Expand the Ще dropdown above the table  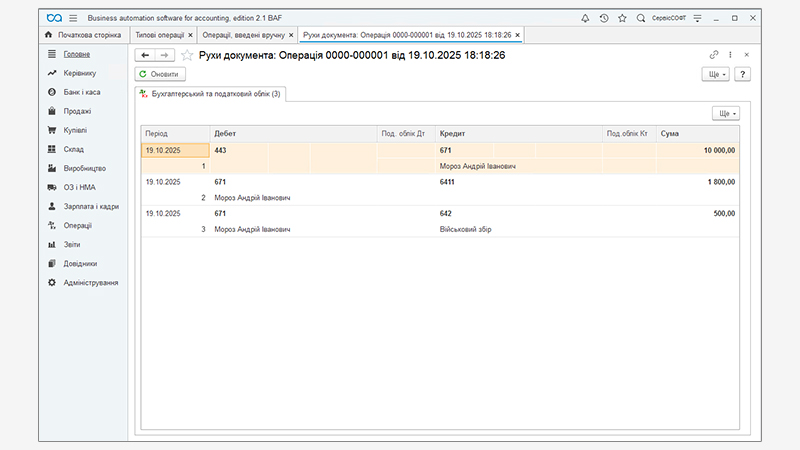coord(725,114)
